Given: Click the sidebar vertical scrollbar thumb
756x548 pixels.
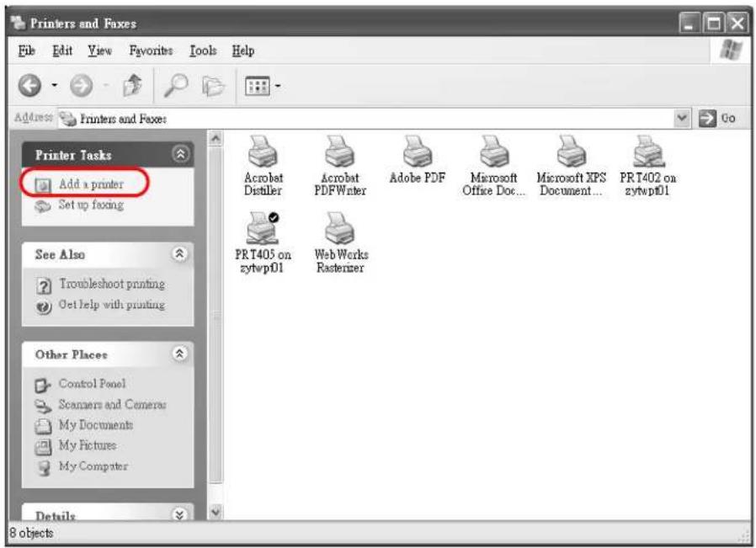Looking at the screenshot, I should pos(216,315).
